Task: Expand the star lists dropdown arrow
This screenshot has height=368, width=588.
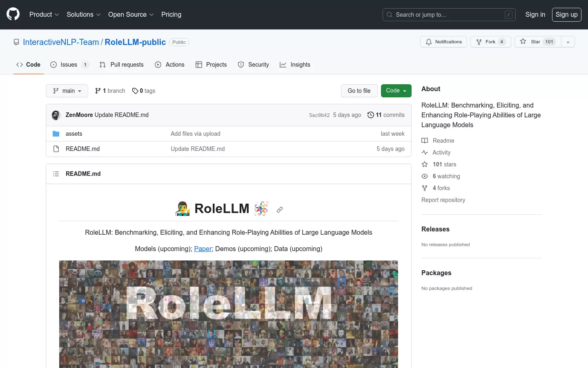Action: tap(568, 42)
